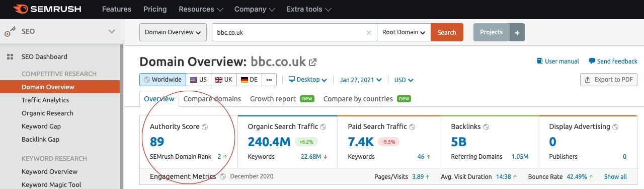Select the US database button
The image size is (644, 189).
point(198,80)
